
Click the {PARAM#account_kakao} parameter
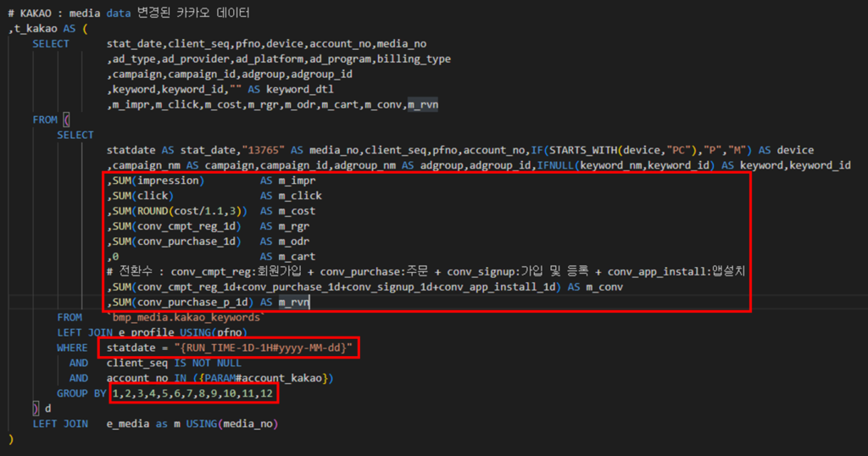tap(263, 378)
